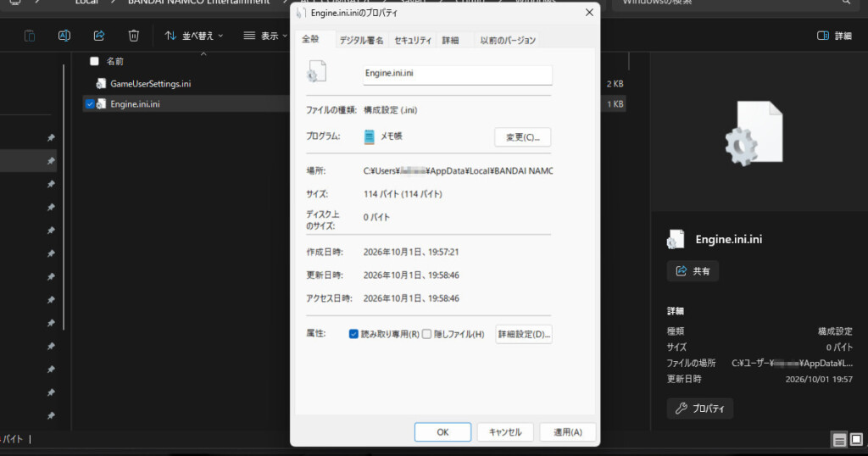Uncheck the Engine.ini.ini row checkbox
Screen dimensions: 868x456
point(90,104)
